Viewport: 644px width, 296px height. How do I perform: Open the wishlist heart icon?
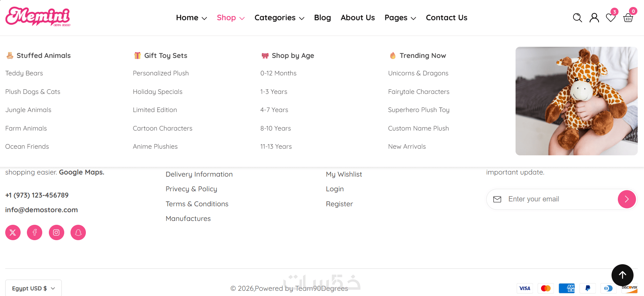pos(610,18)
